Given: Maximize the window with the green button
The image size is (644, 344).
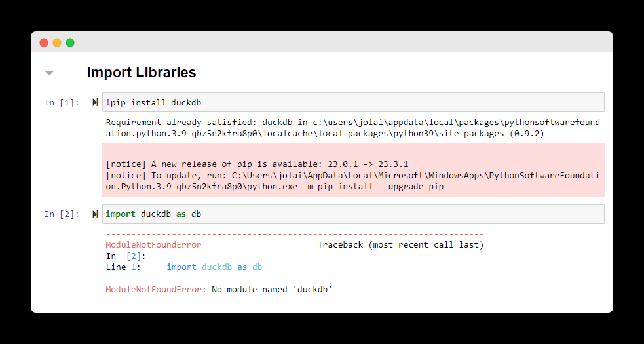Looking at the screenshot, I should click(x=70, y=43).
